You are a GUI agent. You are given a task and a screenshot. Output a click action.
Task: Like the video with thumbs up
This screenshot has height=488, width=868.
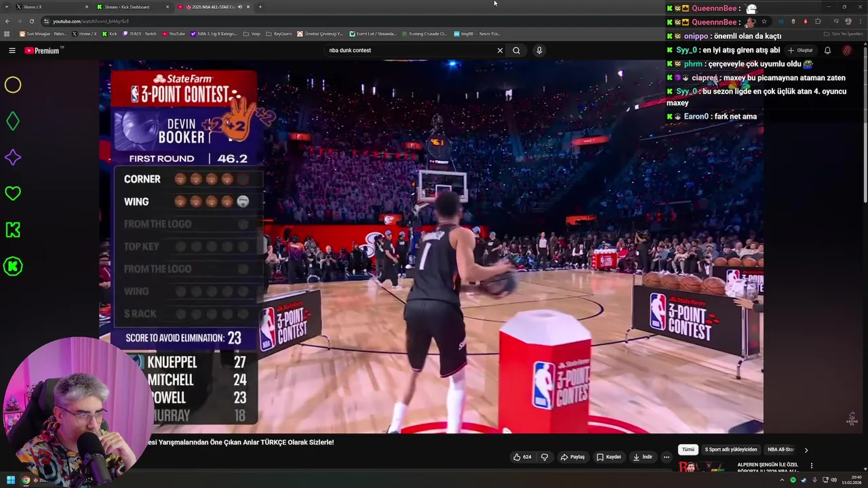pos(523,457)
